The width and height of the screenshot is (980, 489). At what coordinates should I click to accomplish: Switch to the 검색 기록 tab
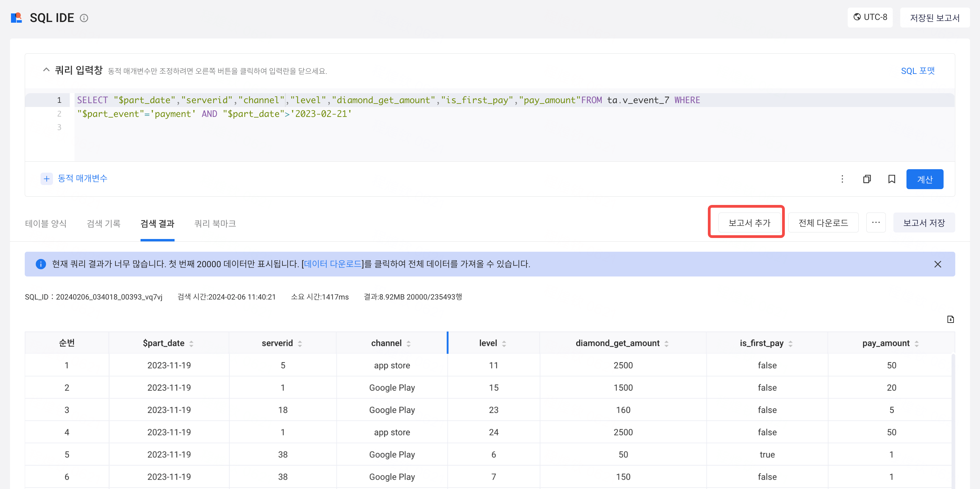coord(103,223)
